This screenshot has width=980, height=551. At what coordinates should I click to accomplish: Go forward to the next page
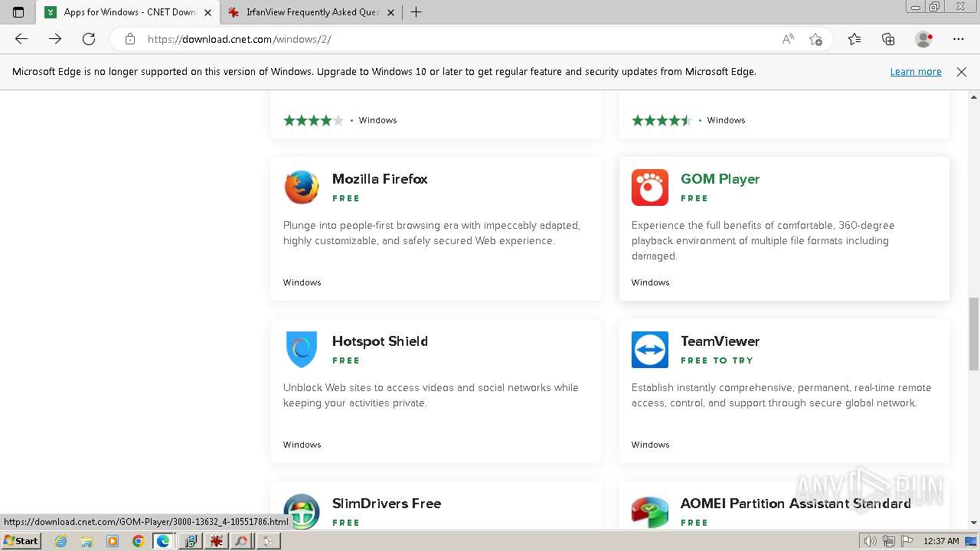[x=55, y=39]
